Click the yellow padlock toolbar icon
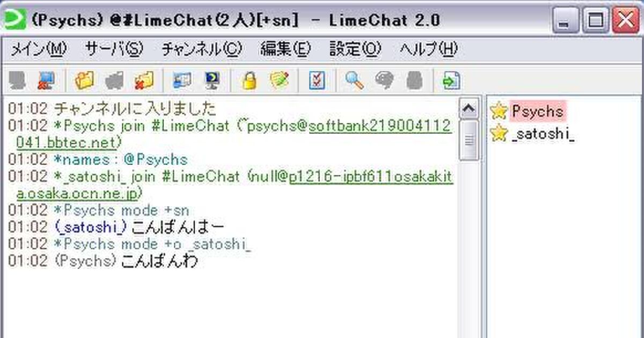 [250, 80]
